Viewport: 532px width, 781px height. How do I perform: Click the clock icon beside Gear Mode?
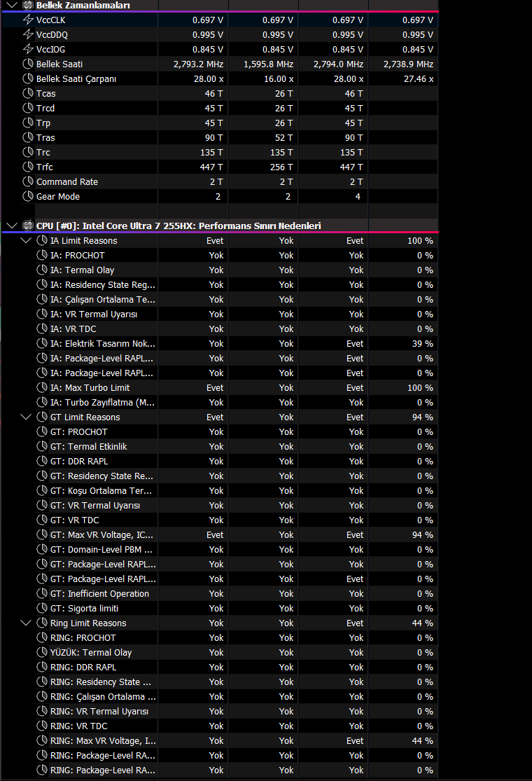(x=28, y=196)
